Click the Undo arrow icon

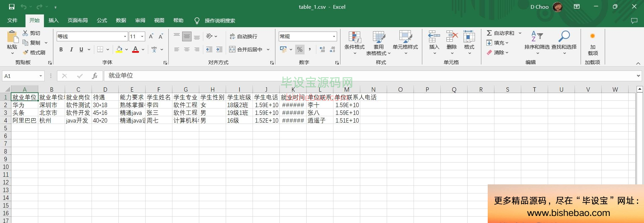tap(23, 7)
